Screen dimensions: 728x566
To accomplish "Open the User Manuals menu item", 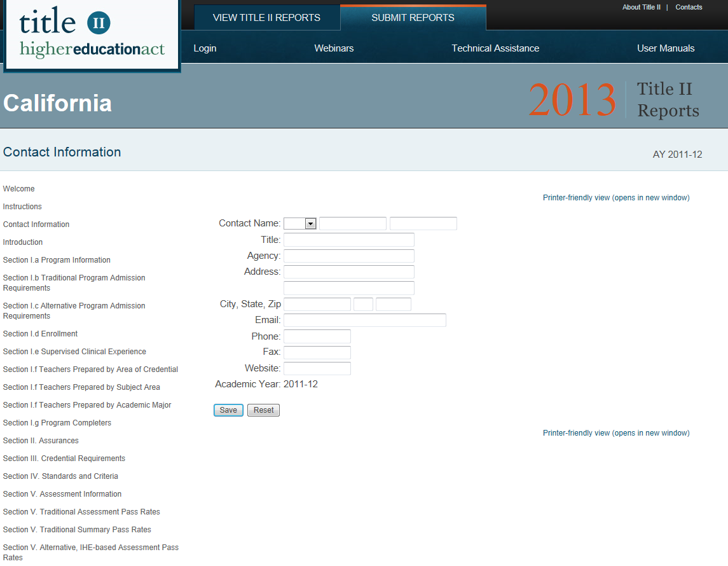I will click(x=666, y=48).
